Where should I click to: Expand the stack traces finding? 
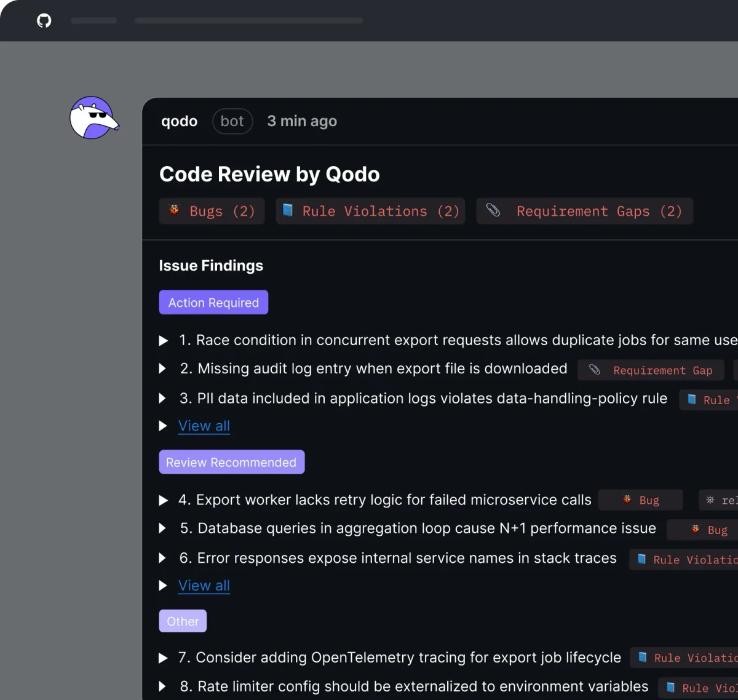pyautogui.click(x=163, y=558)
